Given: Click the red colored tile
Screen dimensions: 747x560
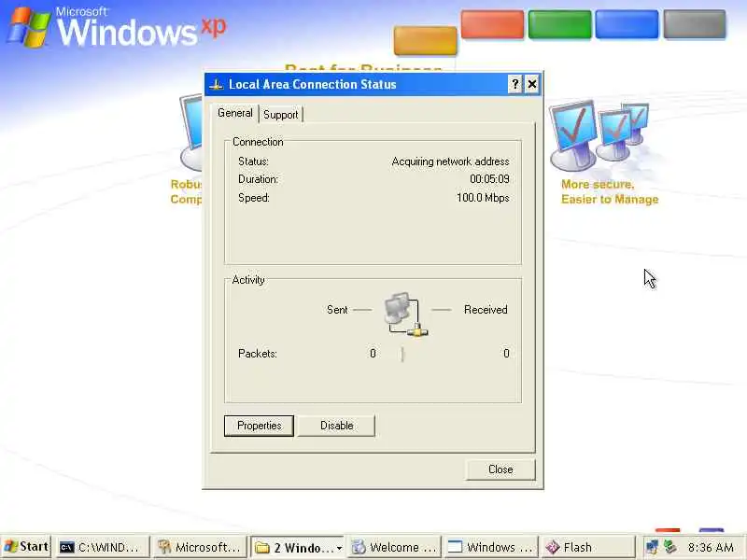Looking at the screenshot, I should click(492, 24).
